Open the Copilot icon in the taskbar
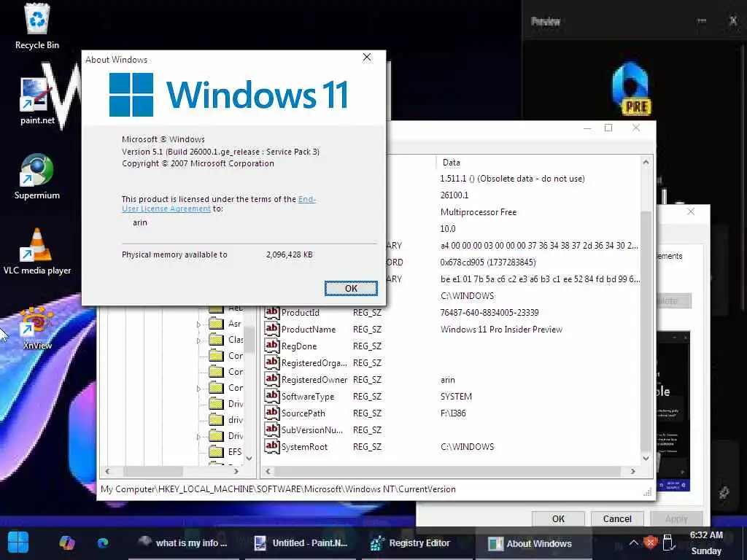747x560 pixels. pos(66,542)
